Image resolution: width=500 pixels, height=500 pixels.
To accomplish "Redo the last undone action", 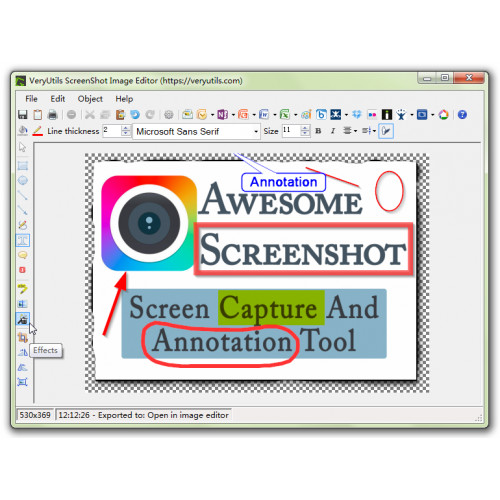I will [150, 115].
